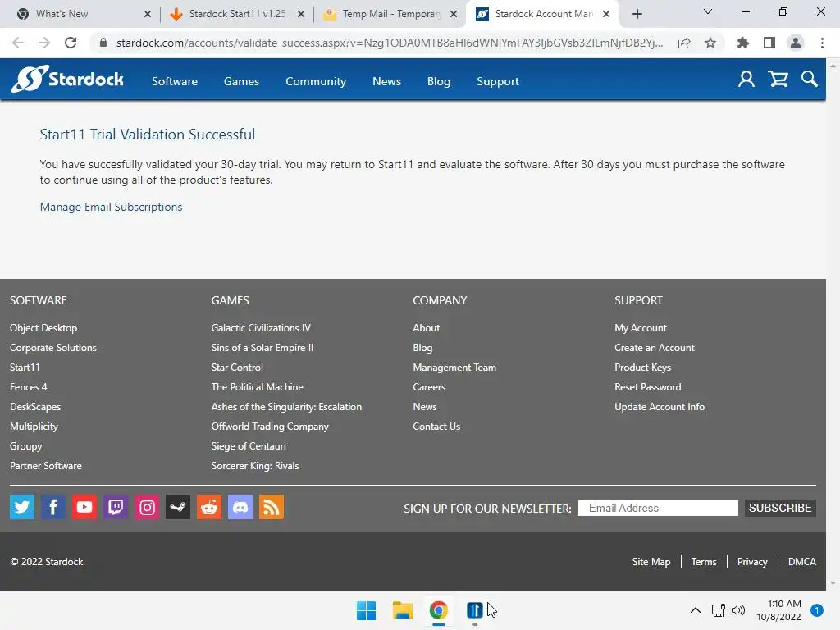Open Stardock's Facebook page icon
Image resolution: width=840 pixels, height=630 pixels.
click(53, 507)
